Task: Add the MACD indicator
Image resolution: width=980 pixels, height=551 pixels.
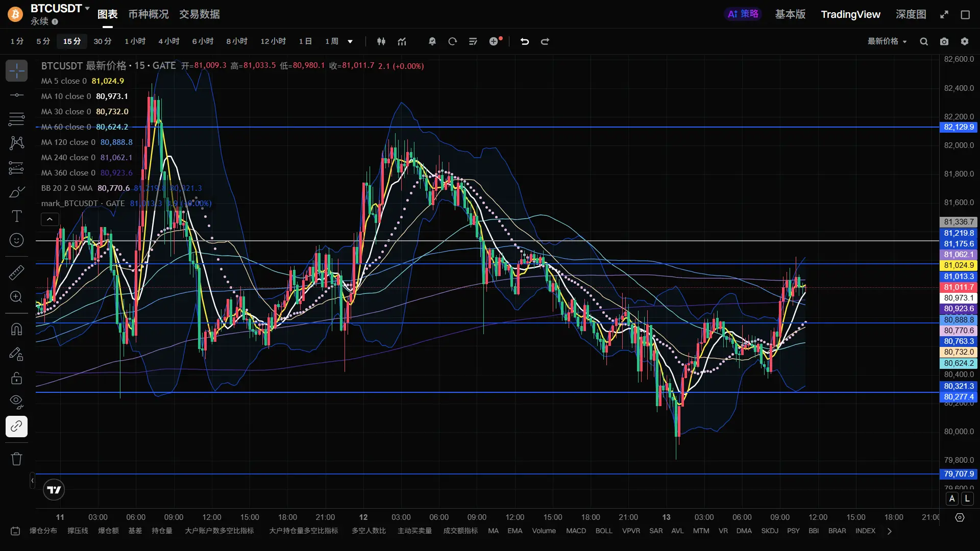Action: tap(576, 531)
